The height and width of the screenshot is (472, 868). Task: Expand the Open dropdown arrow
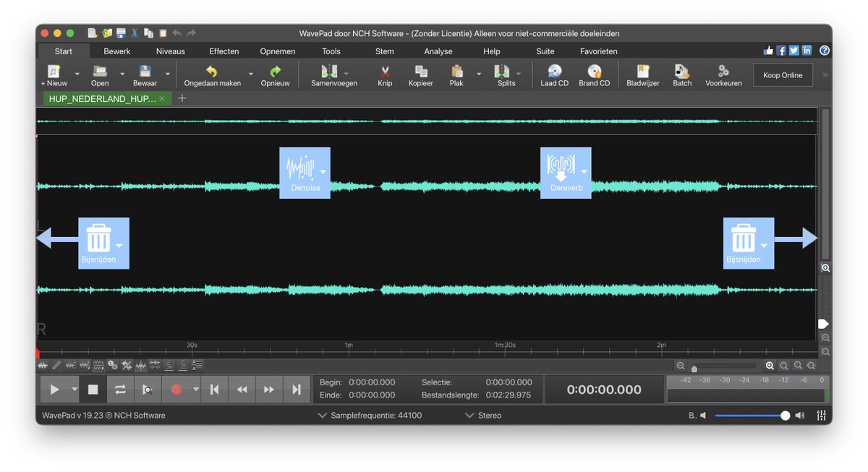[x=122, y=74]
